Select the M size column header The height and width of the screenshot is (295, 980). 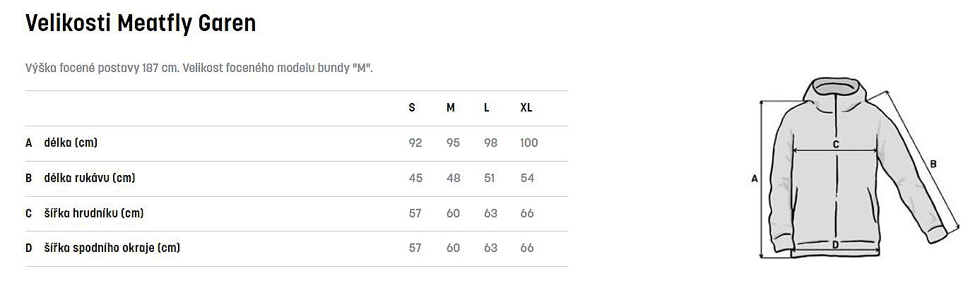pos(451,108)
